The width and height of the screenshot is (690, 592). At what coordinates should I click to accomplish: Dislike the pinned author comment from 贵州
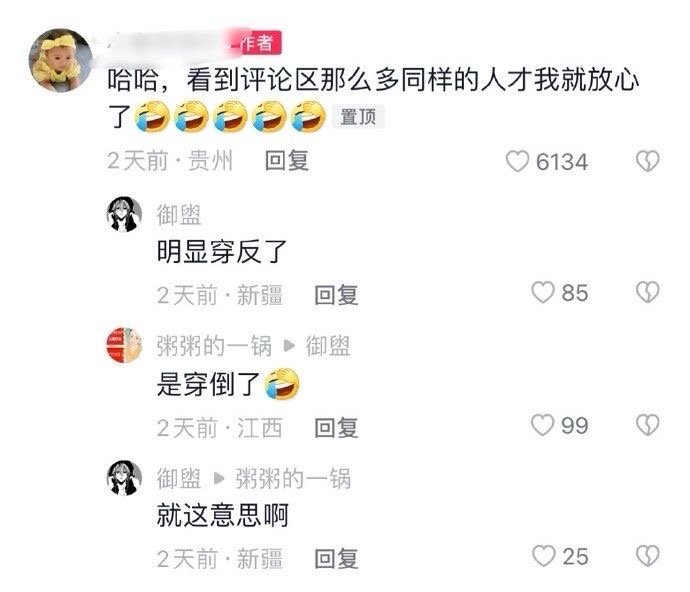[648, 161]
